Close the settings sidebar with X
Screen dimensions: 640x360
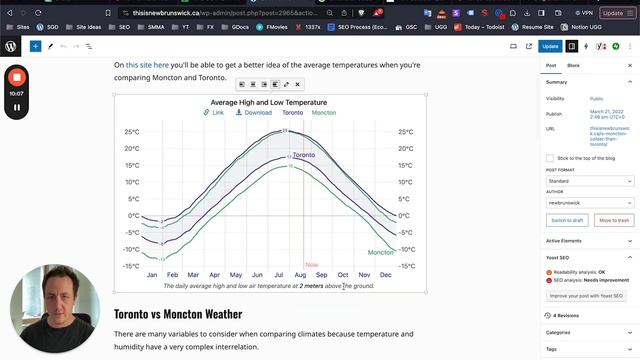[630, 66]
